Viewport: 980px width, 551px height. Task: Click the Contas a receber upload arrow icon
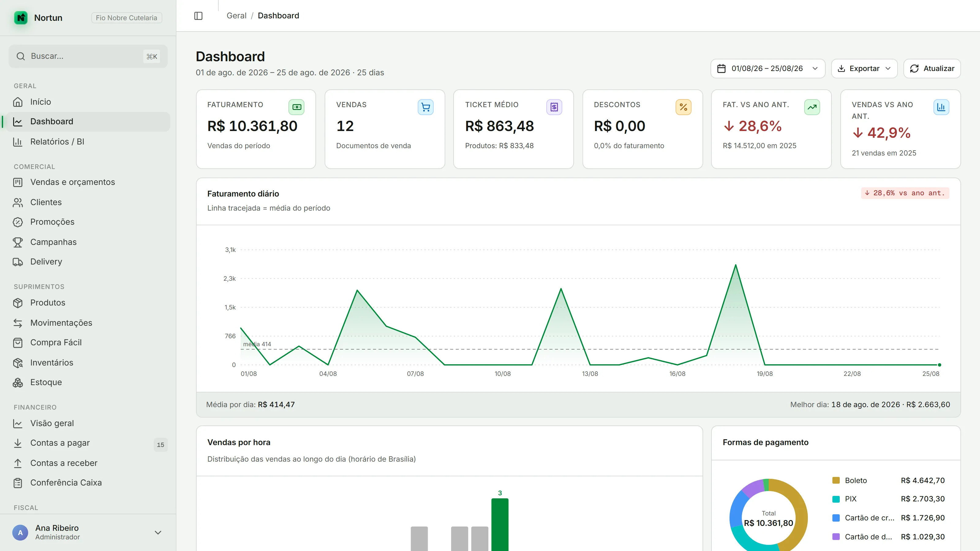coord(17,463)
